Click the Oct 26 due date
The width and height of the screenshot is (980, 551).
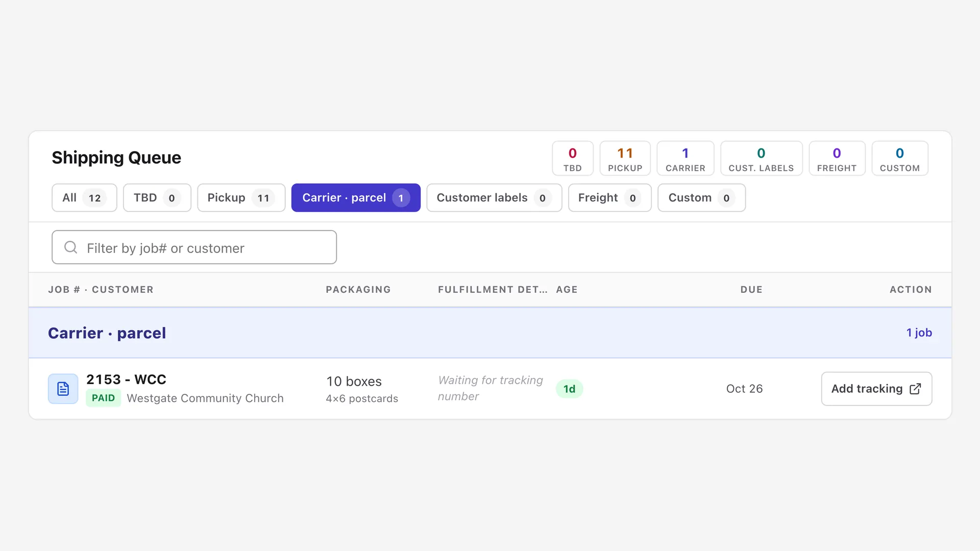(x=744, y=389)
